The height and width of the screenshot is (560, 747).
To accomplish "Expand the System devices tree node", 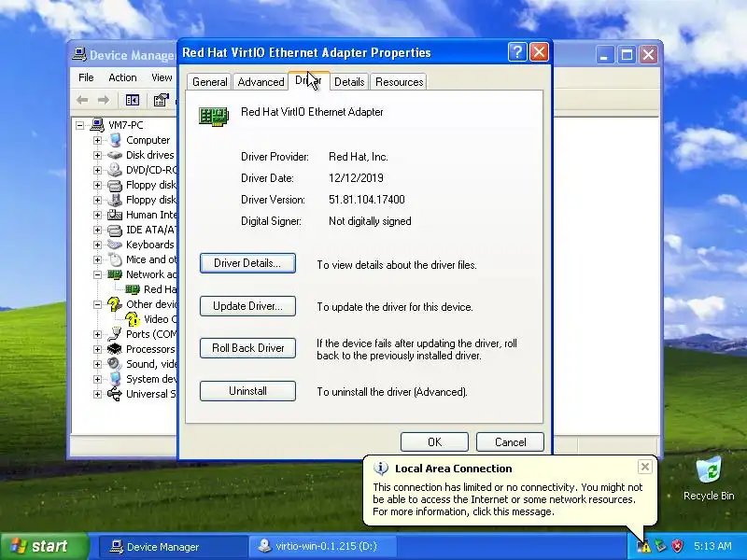I will click(x=97, y=380).
